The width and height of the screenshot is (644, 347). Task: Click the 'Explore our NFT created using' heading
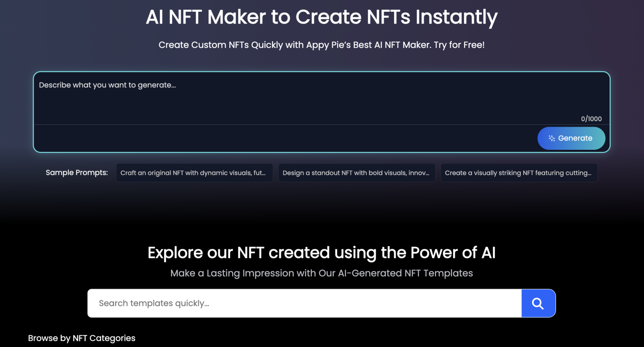321,253
